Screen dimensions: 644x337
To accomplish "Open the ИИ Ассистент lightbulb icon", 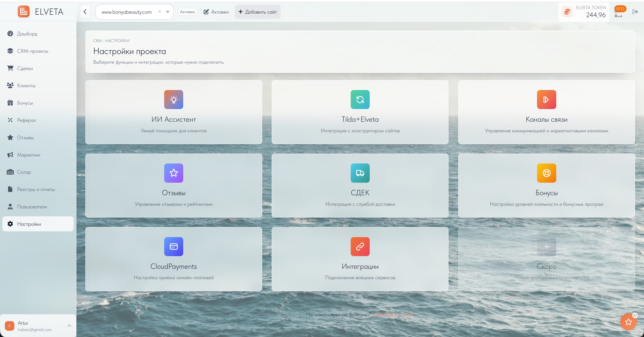I will tap(173, 100).
